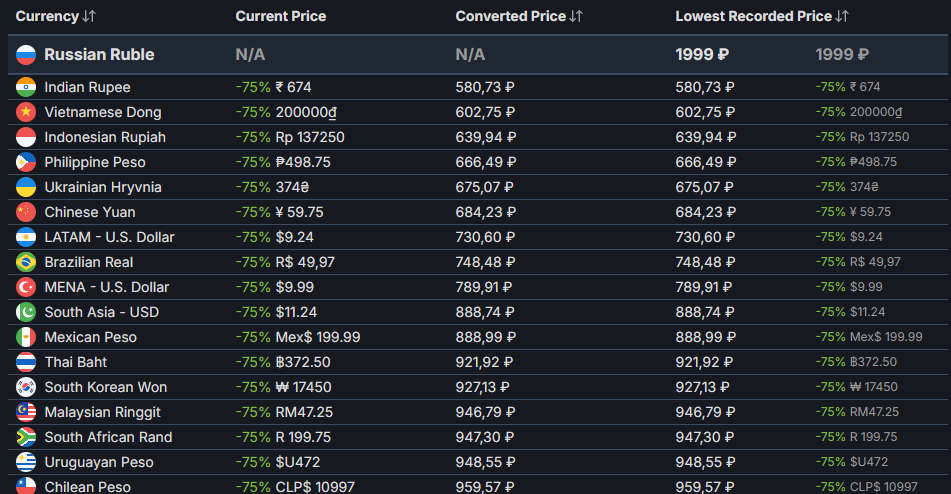Select the Uruguayan Peso currency name
This screenshot has width=951, height=494.
pyautogui.click(x=99, y=462)
